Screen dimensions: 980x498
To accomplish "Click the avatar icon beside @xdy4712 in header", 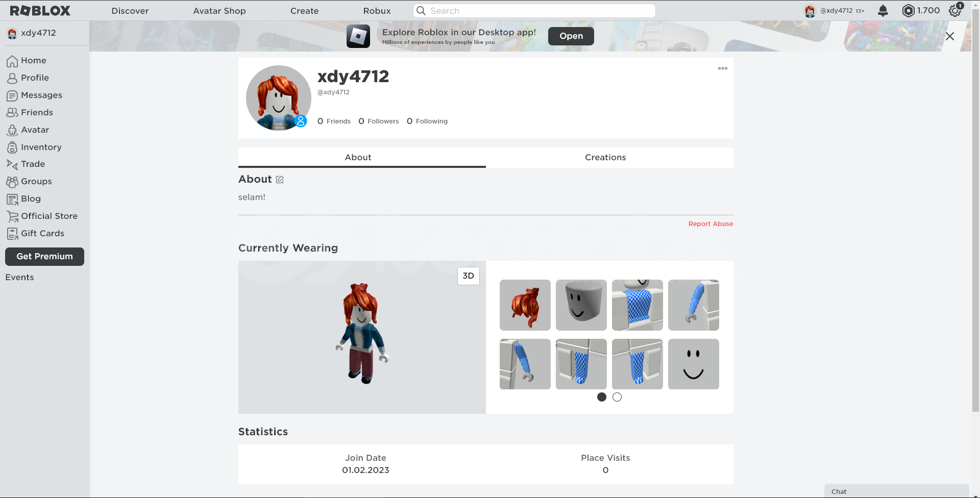I will pos(810,11).
